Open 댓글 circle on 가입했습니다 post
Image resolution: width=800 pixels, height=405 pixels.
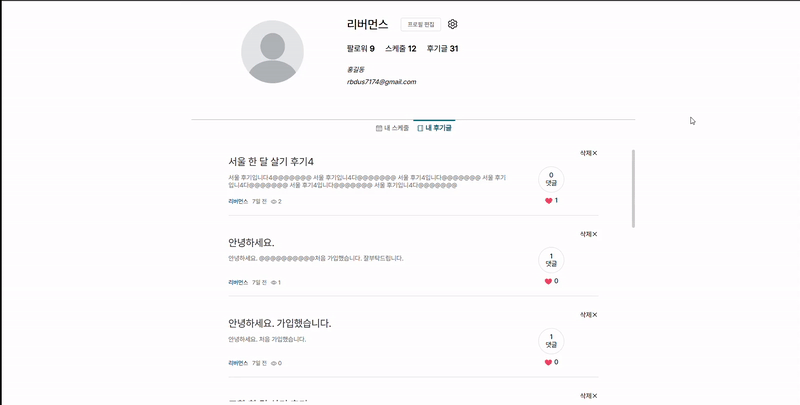pyautogui.click(x=551, y=341)
